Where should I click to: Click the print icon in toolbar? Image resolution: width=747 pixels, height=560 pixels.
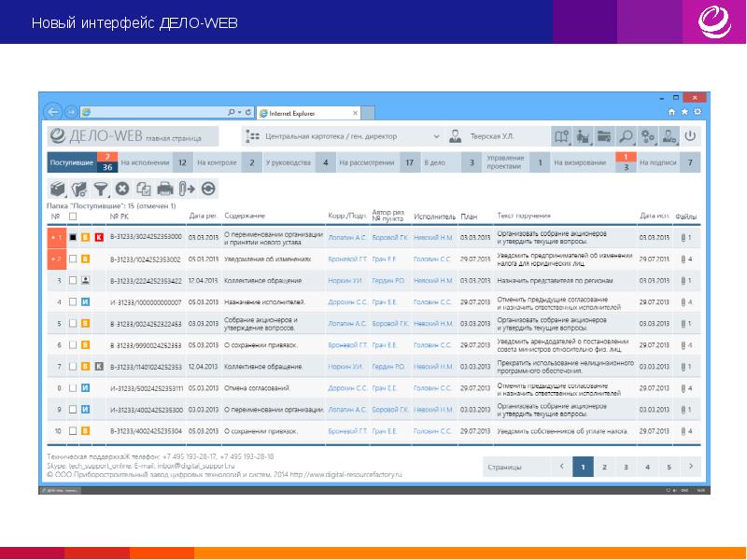pyautogui.click(x=164, y=188)
